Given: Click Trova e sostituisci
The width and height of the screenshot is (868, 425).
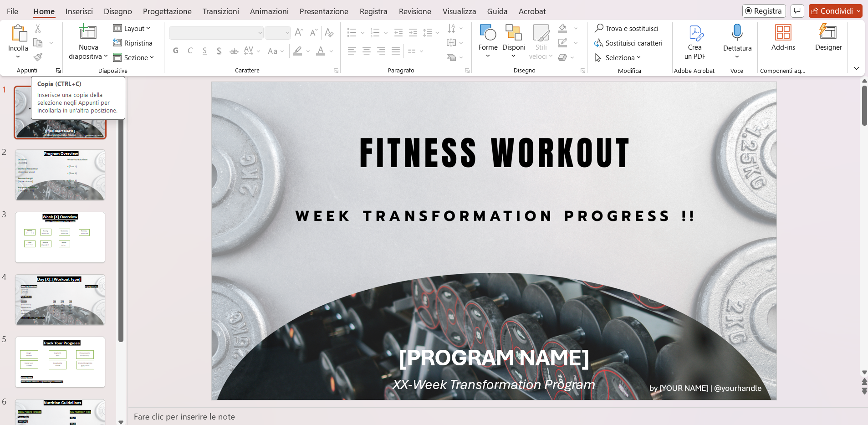Looking at the screenshot, I should coord(627,28).
